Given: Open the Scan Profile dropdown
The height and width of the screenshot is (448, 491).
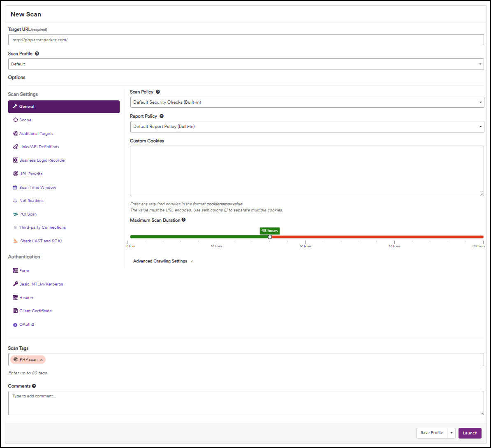Looking at the screenshot, I should (245, 64).
